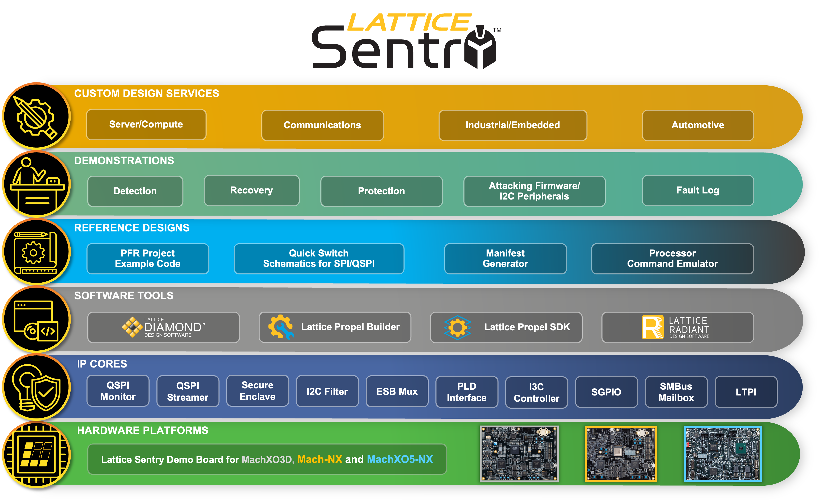823x504 pixels.
Task: Click the Custom Design Services pencil-gear icon
Action: point(37,116)
